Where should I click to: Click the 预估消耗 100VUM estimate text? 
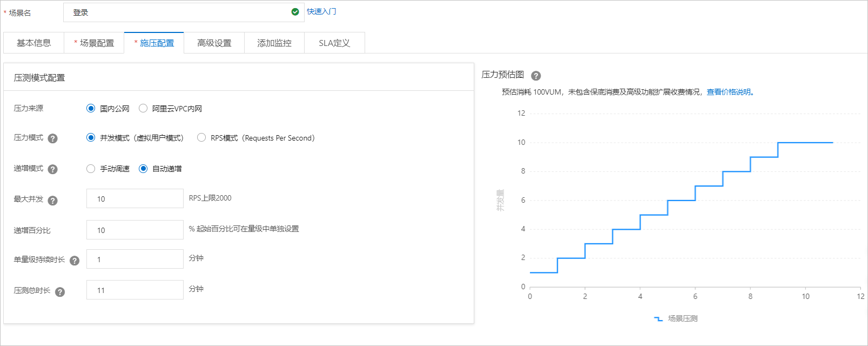tap(532, 92)
